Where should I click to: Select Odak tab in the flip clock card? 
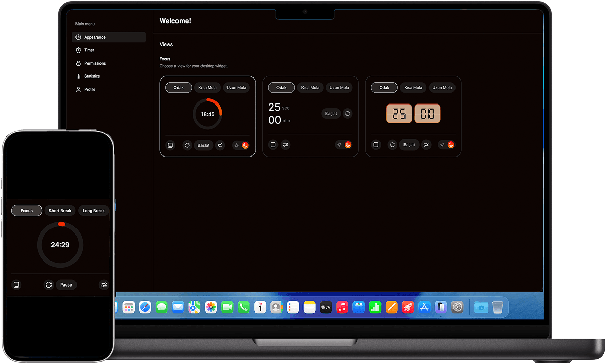pyautogui.click(x=384, y=88)
